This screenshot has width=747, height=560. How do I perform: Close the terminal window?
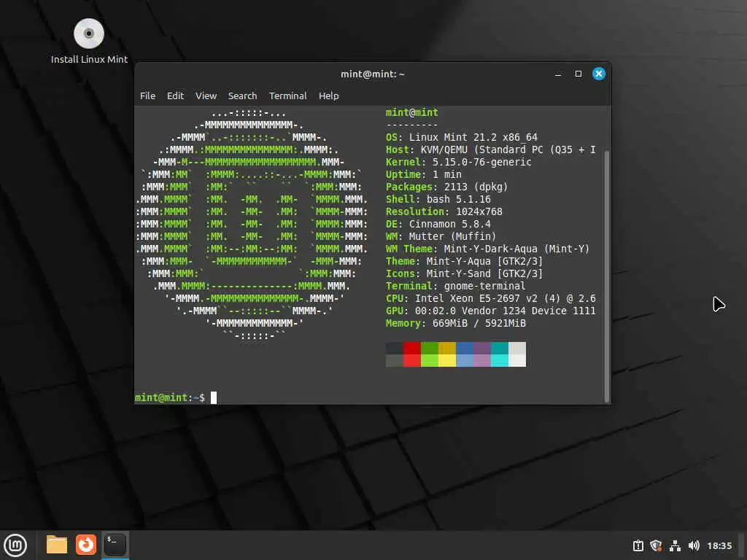[x=599, y=74]
